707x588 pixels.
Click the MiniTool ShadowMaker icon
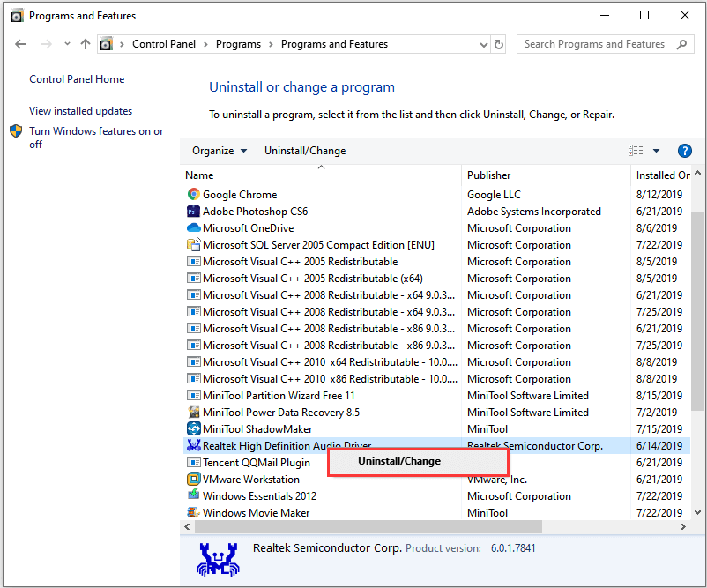pos(193,428)
